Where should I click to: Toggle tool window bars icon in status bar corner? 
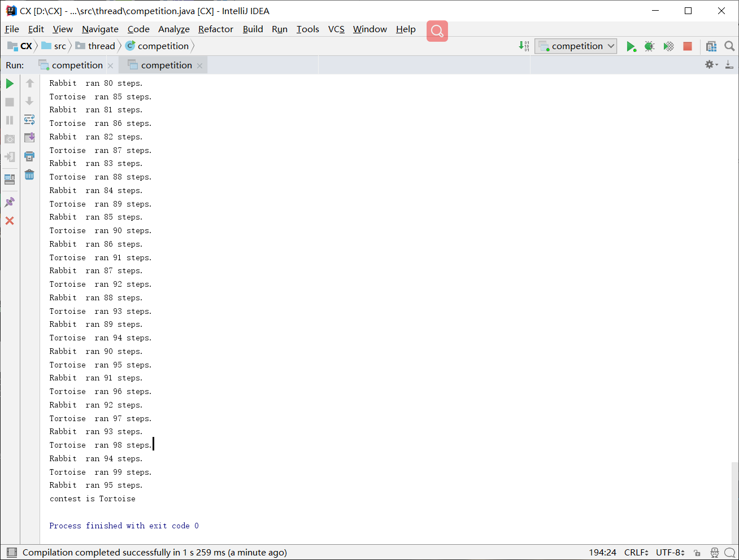pyautogui.click(x=11, y=553)
